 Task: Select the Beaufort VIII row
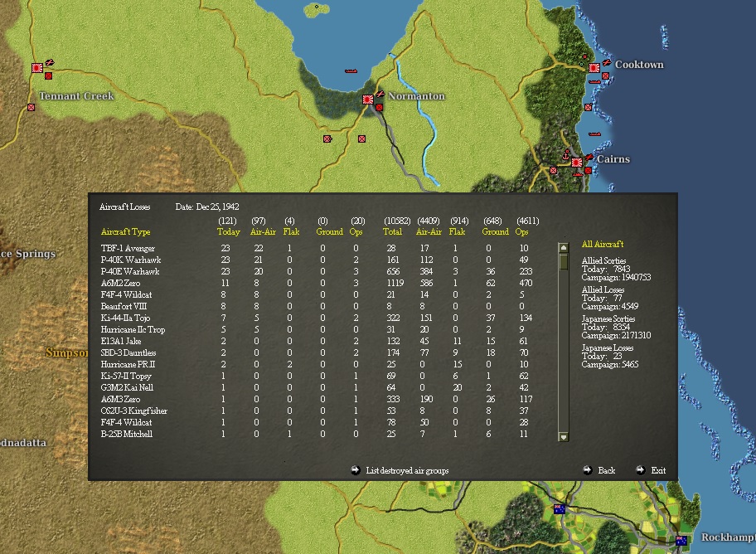318,306
